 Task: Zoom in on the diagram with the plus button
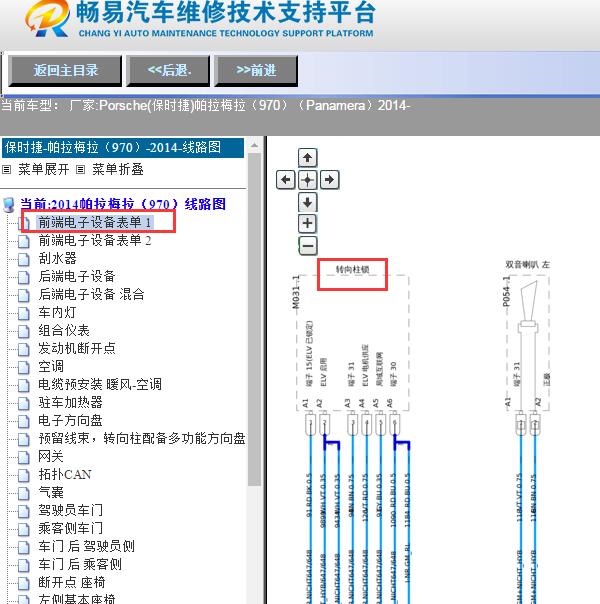pos(307,223)
